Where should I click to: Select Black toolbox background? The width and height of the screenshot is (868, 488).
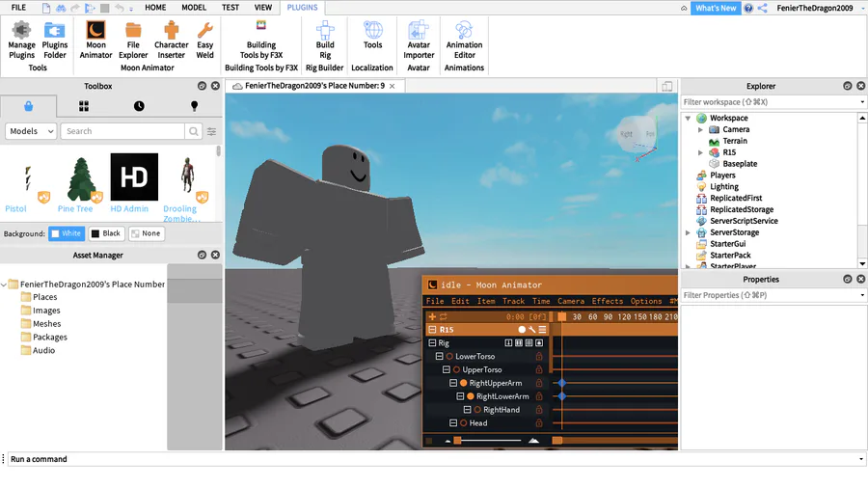(105, 233)
